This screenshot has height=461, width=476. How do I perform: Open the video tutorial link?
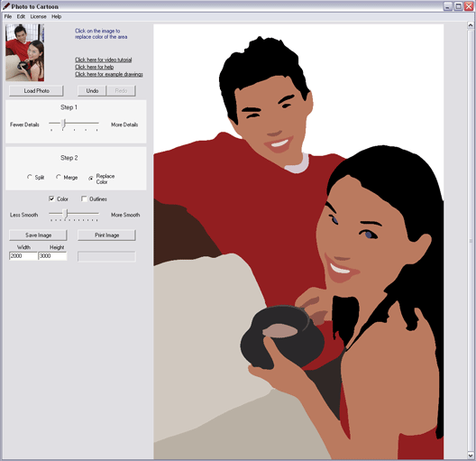103,60
